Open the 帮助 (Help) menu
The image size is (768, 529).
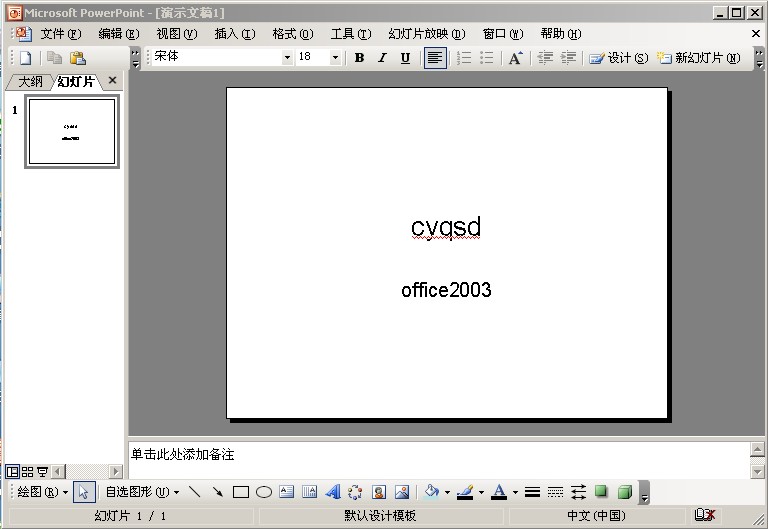[x=560, y=34]
